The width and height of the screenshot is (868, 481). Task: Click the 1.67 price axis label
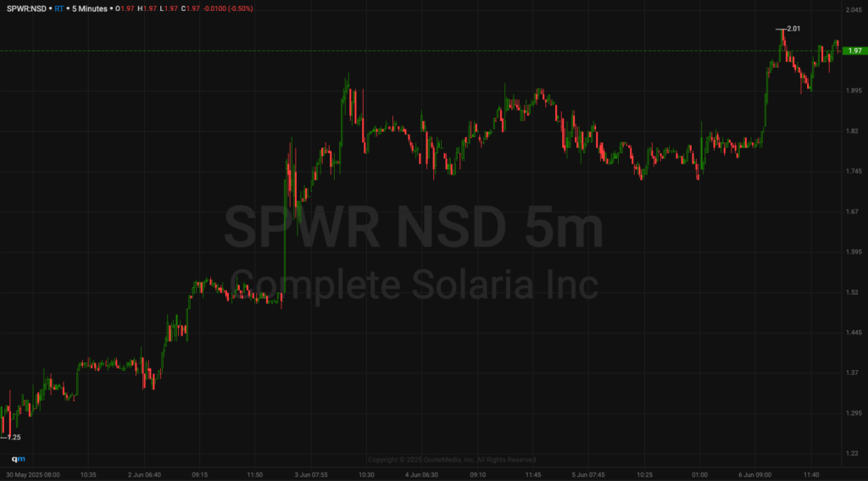[x=852, y=212]
